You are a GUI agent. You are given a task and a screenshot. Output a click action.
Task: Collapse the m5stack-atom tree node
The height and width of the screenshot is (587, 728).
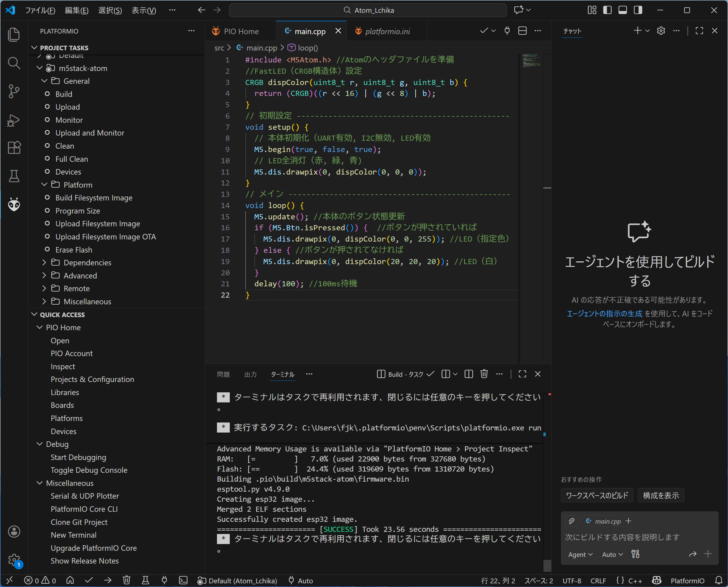tap(40, 68)
